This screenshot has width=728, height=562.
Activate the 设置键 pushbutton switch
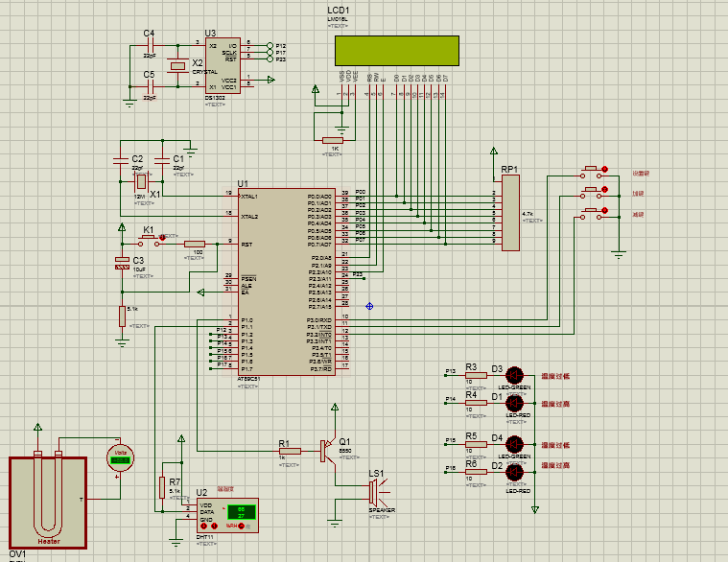(x=591, y=173)
